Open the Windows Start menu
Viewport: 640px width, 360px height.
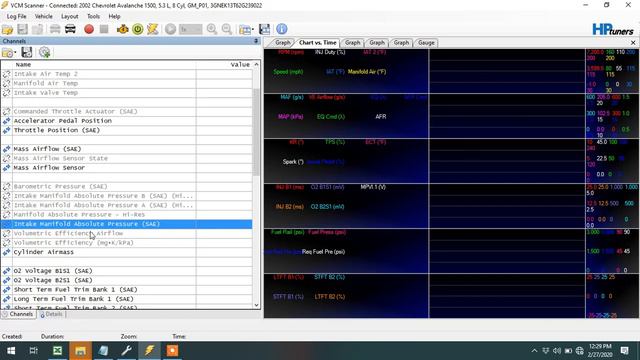click(x=11, y=351)
